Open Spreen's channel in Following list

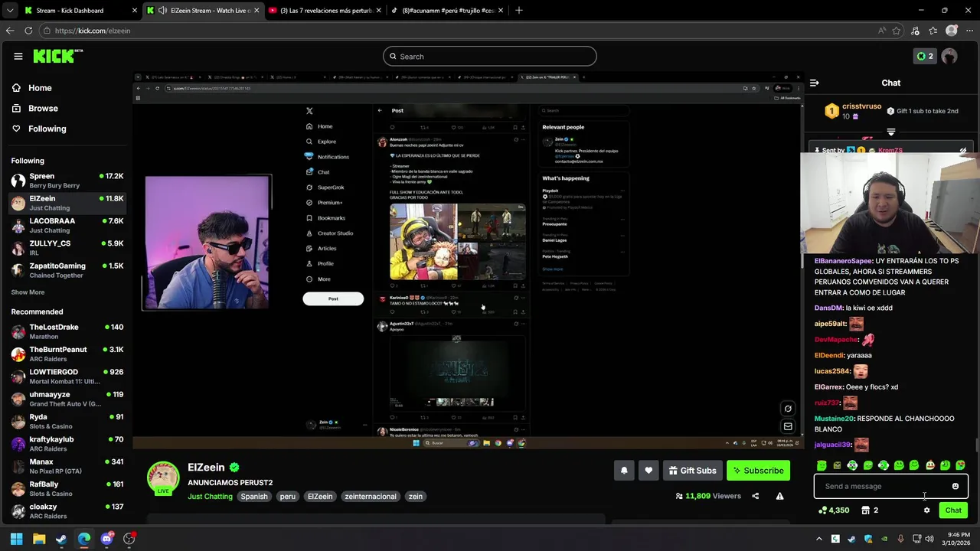67,181
